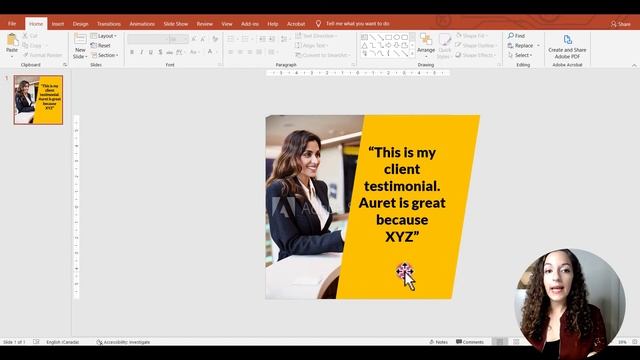Expand the Section dropdown
Screen dimensions: 640x360
(104, 55)
